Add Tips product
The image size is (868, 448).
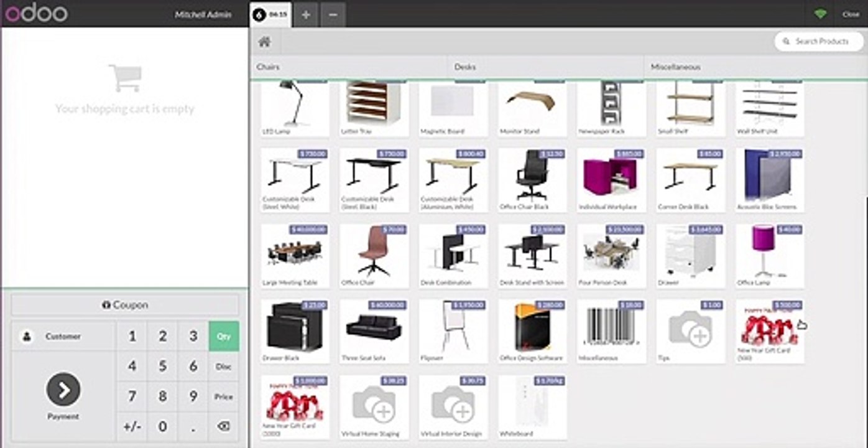tap(691, 332)
